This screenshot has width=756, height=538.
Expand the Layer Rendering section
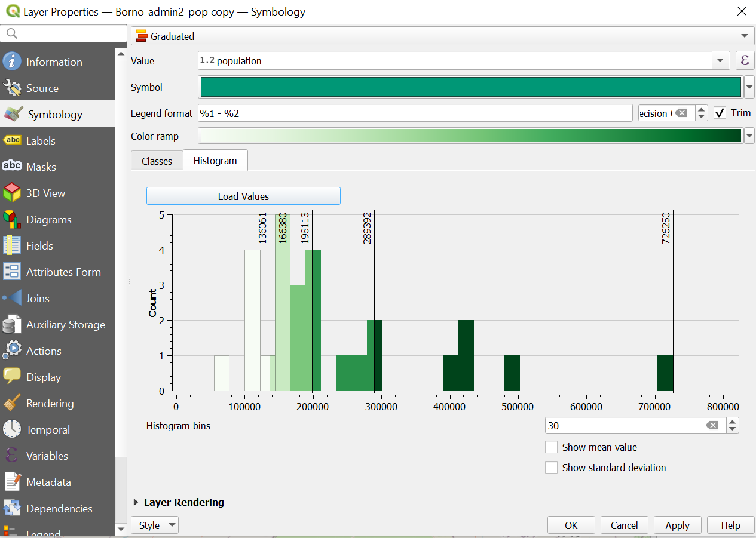[137, 502]
